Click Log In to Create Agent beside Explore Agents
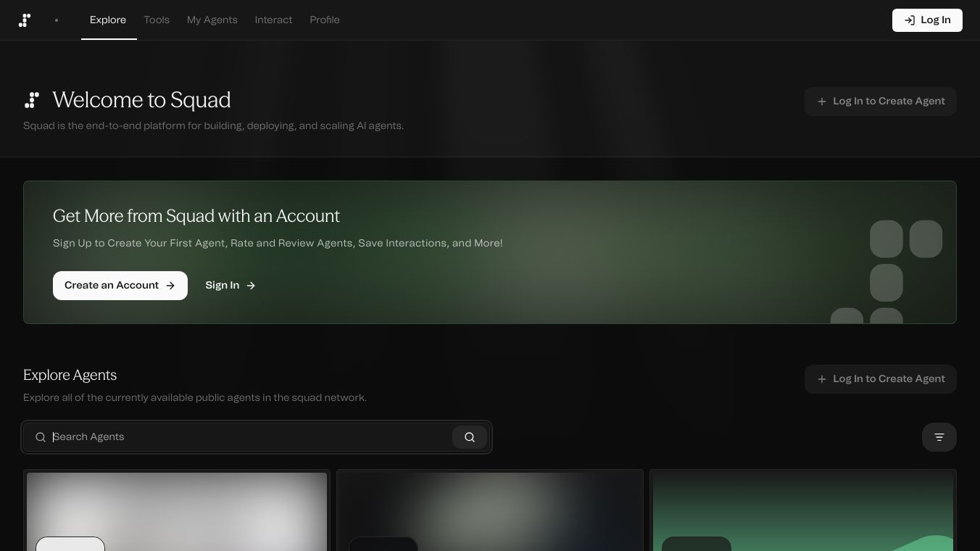Image resolution: width=980 pixels, height=551 pixels. [x=881, y=379]
